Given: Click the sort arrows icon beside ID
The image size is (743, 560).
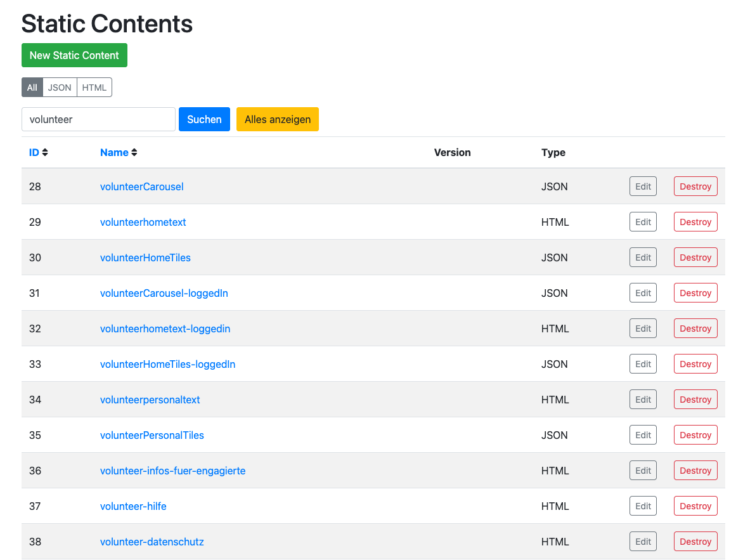Looking at the screenshot, I should click(x=45, y=153).
